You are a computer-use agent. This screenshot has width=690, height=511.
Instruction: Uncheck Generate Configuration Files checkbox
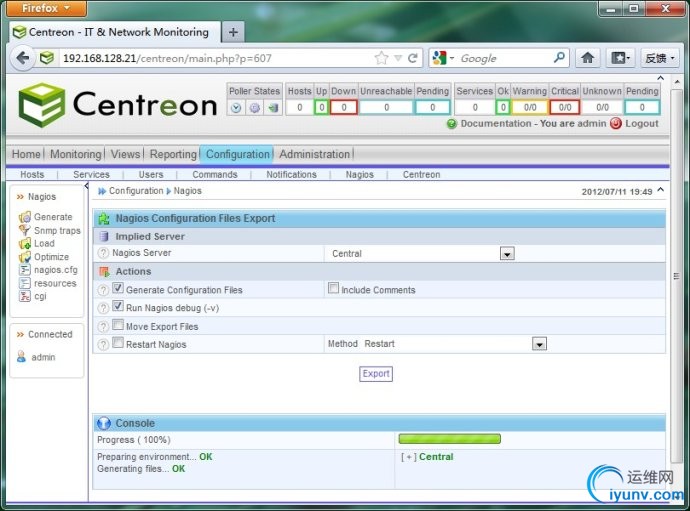118,288
